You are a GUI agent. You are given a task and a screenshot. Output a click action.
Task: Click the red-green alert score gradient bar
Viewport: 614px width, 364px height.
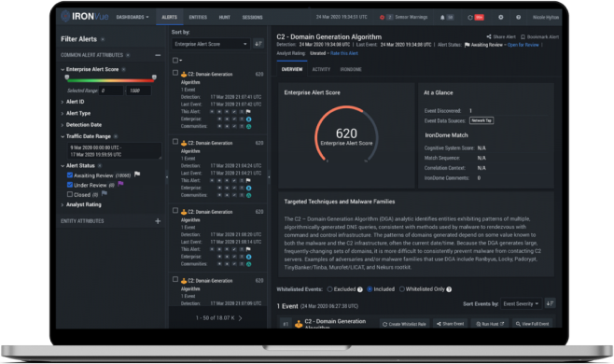click(110, 80)
